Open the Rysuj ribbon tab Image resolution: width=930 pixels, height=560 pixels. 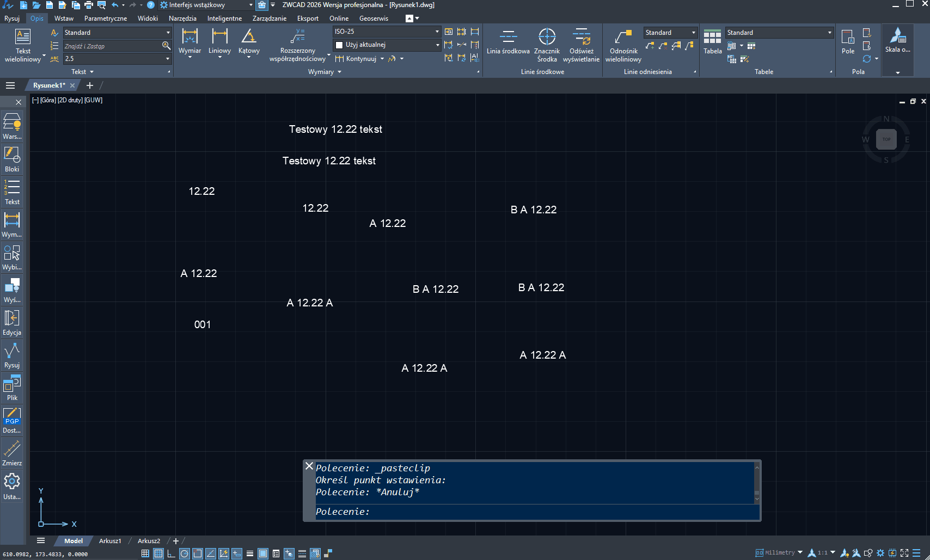click(12, 19)
